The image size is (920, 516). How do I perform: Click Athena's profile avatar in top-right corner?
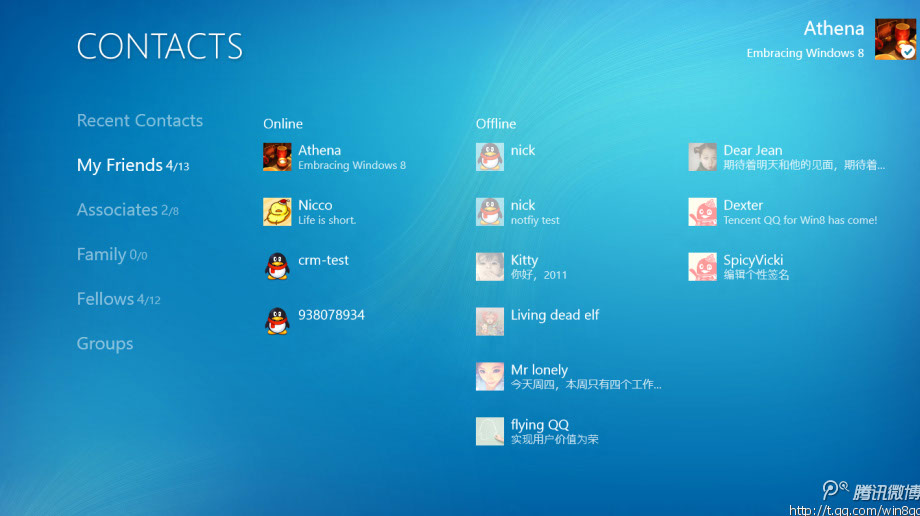pos(895,39)
